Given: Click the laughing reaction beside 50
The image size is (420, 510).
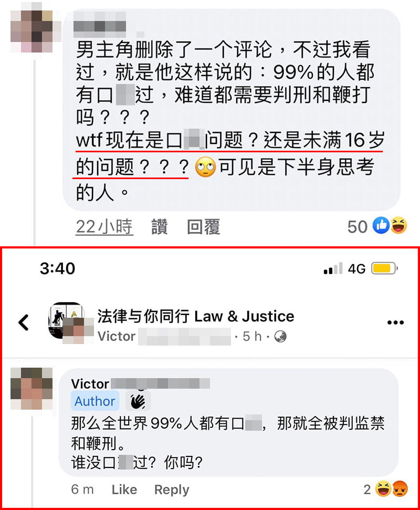Looking at the screenshot, I should (398, 225).
